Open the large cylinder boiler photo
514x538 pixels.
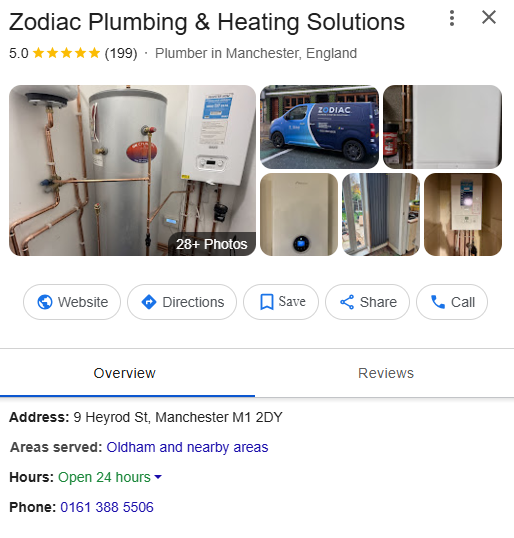(x=132, y=170)
